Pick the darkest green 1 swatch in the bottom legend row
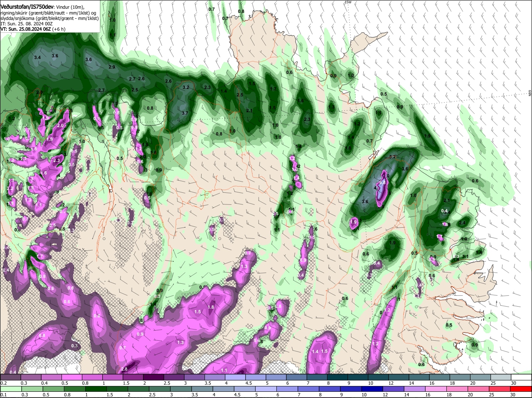Screen dimensions: 532x398 point(96,389)
